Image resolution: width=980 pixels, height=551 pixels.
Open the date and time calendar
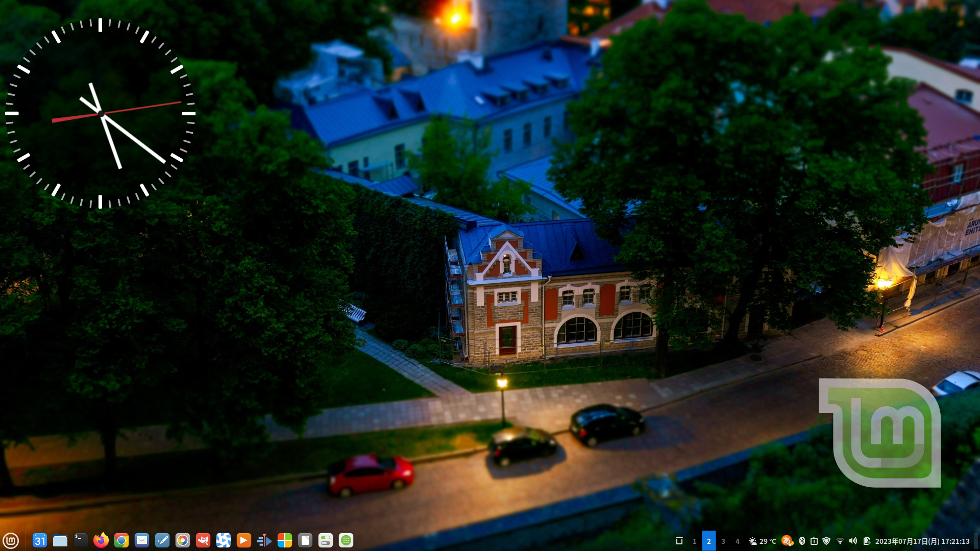pos(922,541)
